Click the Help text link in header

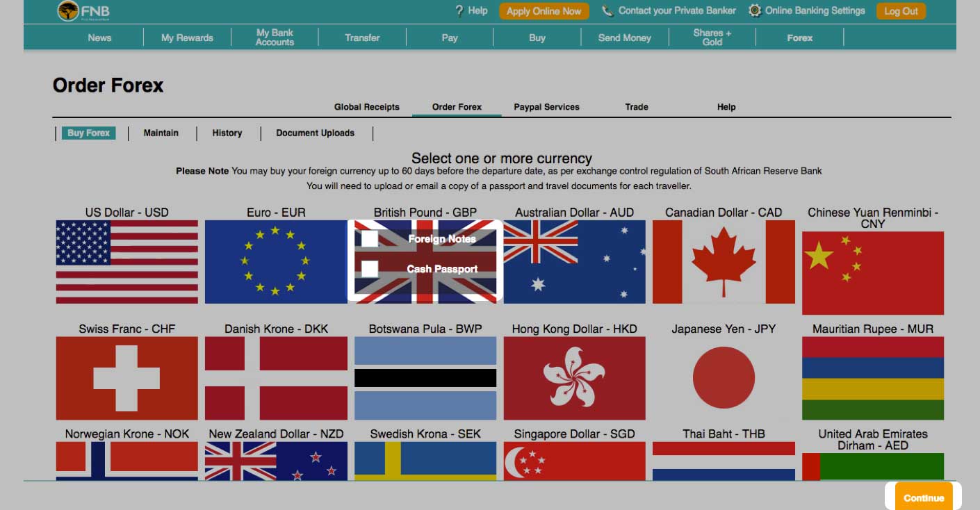tap(477, 10)
